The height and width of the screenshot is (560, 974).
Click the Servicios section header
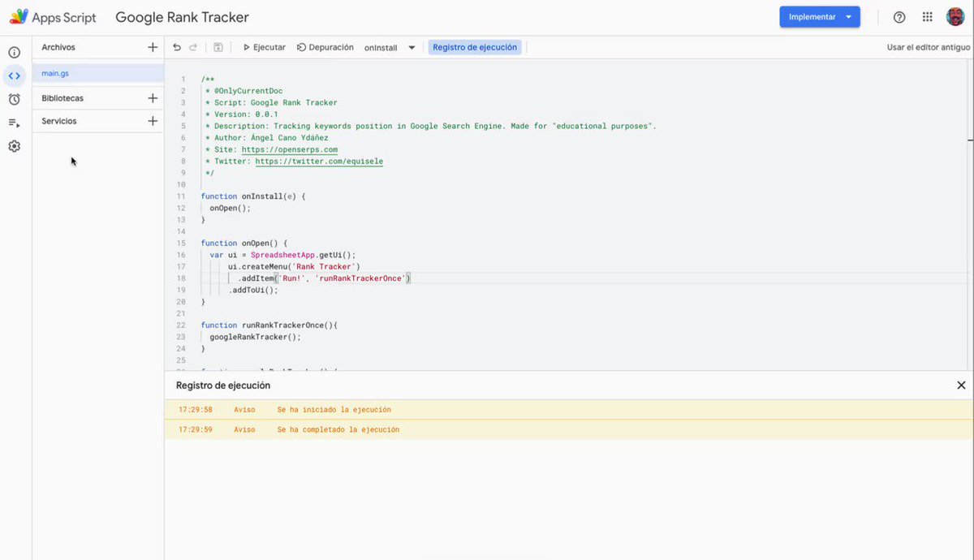[x=59, y=121]
